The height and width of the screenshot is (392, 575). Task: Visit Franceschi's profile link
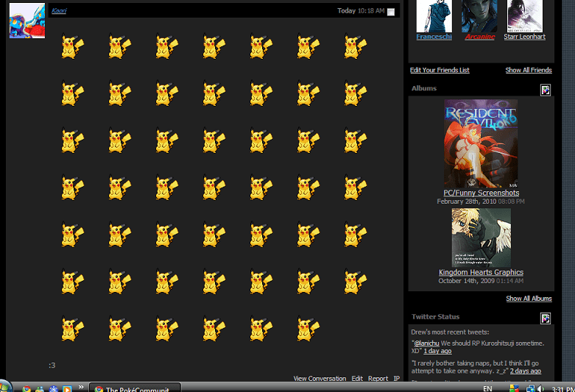(434, 37)
